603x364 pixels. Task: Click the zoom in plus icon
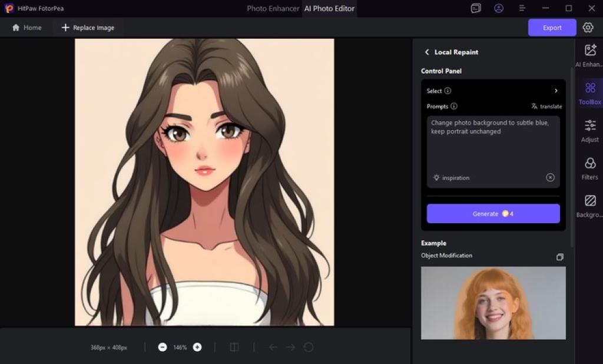point(197,348)
